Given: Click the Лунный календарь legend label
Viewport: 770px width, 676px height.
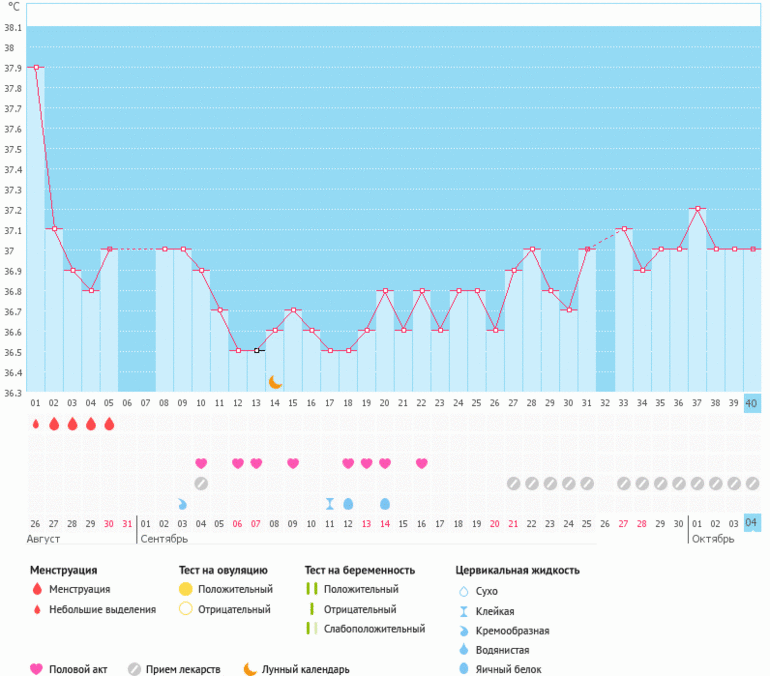Looking at the screenshot, I should pyautogui.click(x=305, y=670).
